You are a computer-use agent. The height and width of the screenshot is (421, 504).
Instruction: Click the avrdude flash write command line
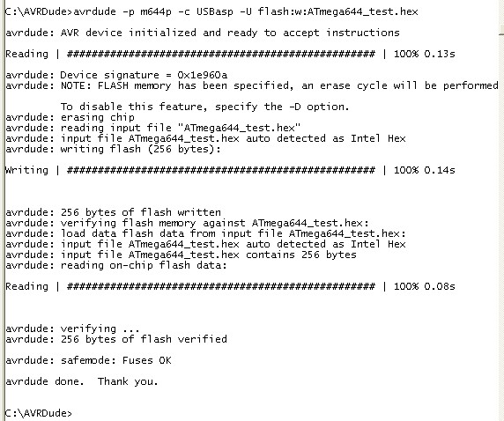coord(211,12)
